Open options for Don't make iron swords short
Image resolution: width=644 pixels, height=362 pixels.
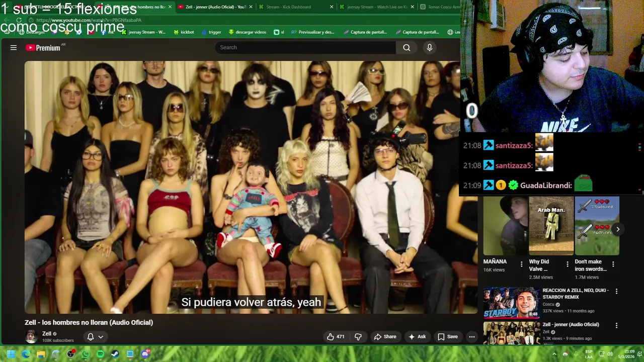coord(613,264)
